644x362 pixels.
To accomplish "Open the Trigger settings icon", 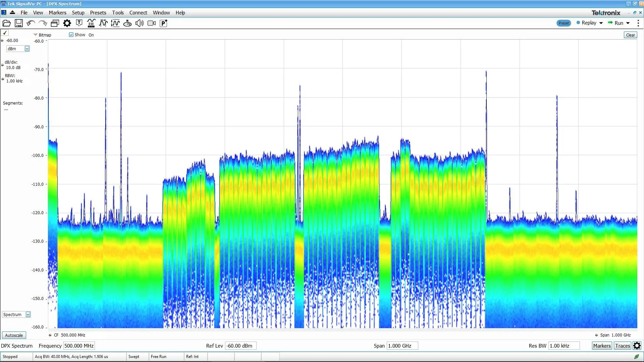I will pyautogui.click(x=79, y=23).
